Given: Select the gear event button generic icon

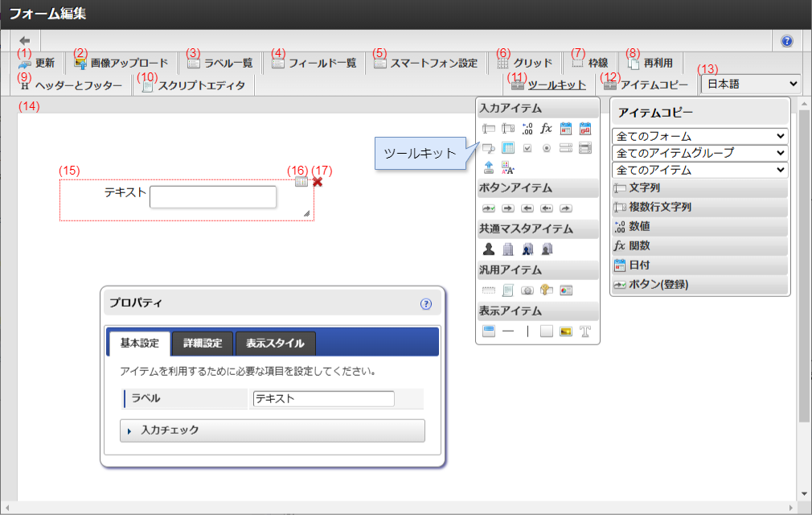Looking at the screenshot, I should pos(527,290).
